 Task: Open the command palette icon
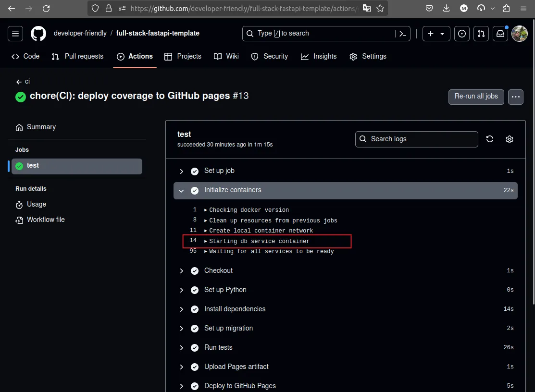403,34
